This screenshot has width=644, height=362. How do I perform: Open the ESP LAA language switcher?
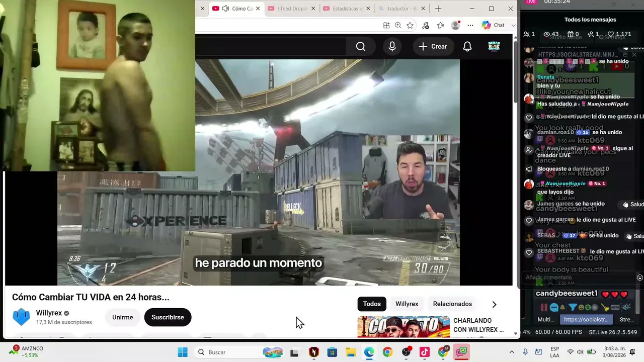(x=554, y=352)
